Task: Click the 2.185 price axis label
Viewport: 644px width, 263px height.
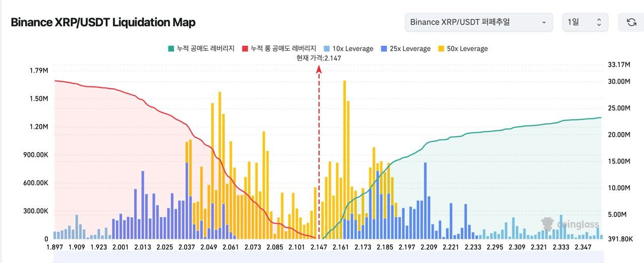Action: 384,247
